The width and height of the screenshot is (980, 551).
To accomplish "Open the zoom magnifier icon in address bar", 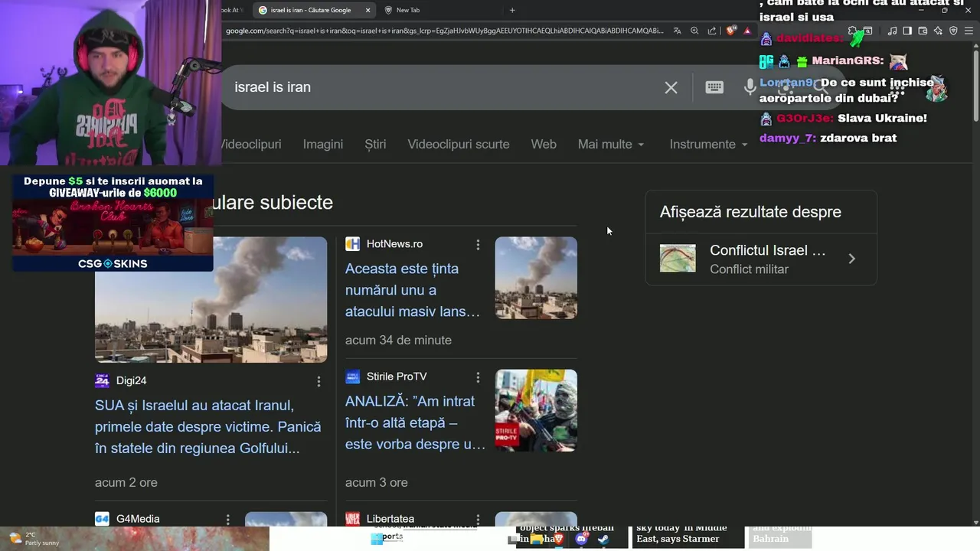I will 694,31.
